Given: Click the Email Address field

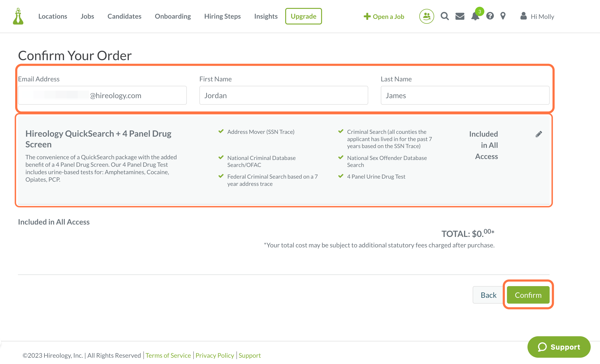Looking at the screenshot, I should [x=102, y=95].
